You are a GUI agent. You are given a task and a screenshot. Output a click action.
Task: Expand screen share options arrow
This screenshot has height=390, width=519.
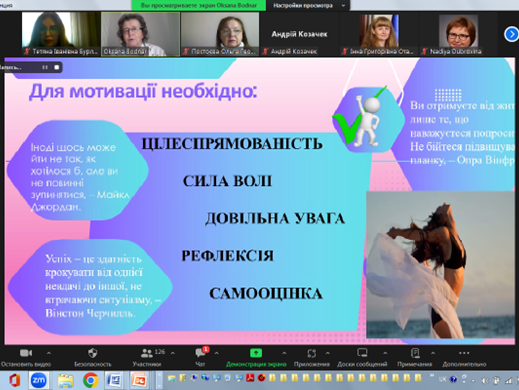284,353
